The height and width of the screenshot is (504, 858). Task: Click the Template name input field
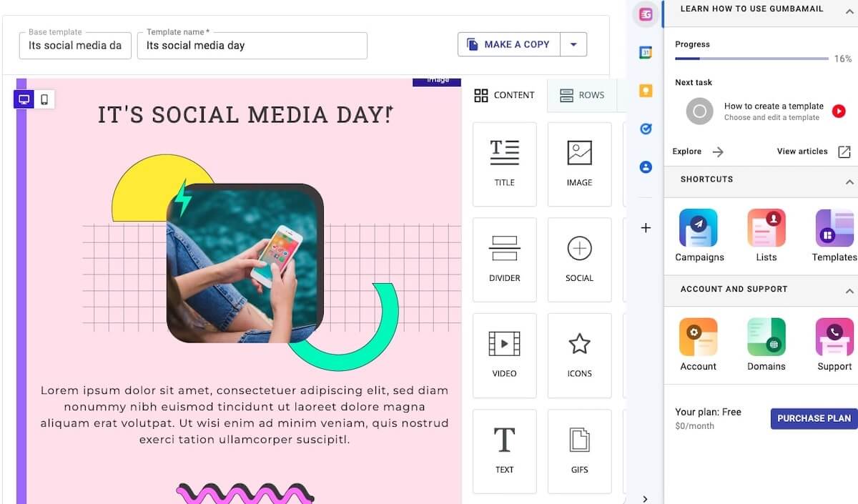pyautogui.click(x=252, y=45)
